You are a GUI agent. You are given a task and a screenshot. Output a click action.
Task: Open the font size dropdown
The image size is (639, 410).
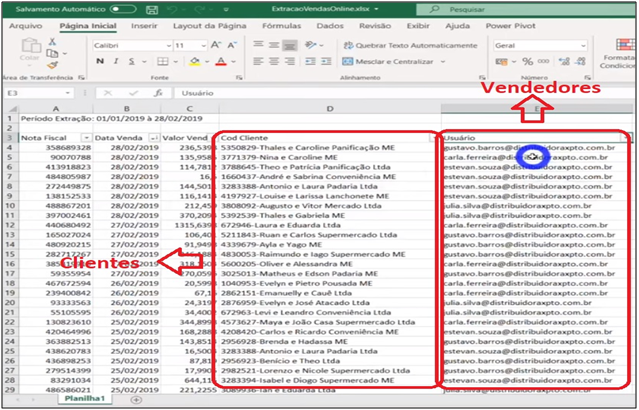[201, 46]
